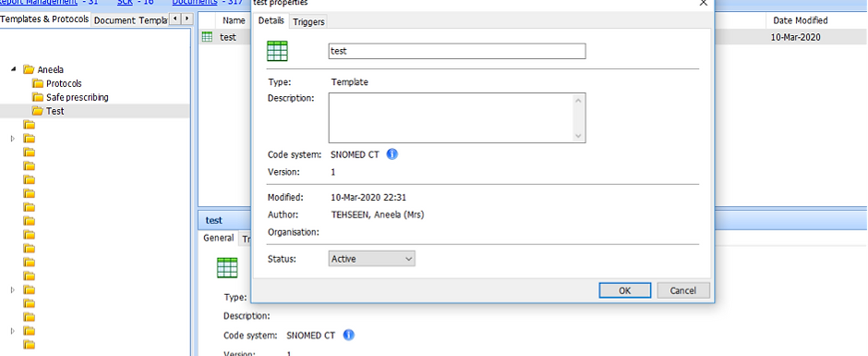
Task: Open the Document Templates tab
Action: (129, 20)
